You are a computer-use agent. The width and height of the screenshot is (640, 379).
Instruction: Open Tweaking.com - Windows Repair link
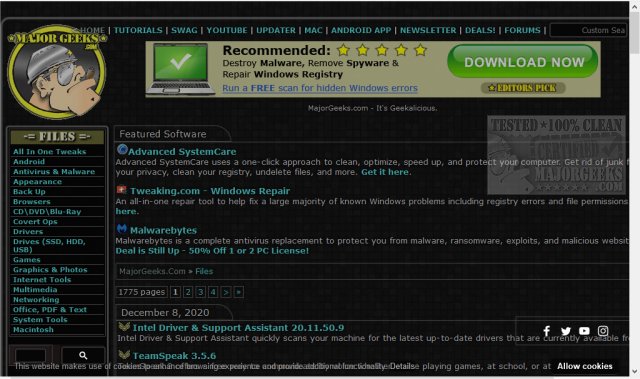tap(210, 191)
